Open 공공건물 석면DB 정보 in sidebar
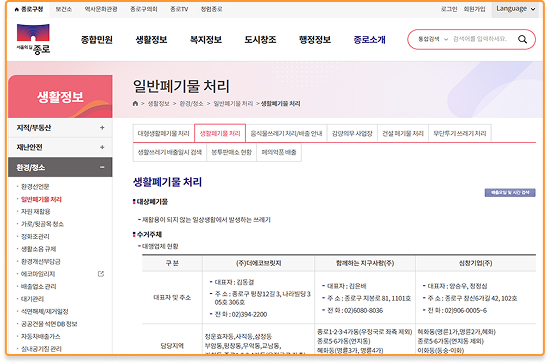549x364 pixels. coord(49,324)
